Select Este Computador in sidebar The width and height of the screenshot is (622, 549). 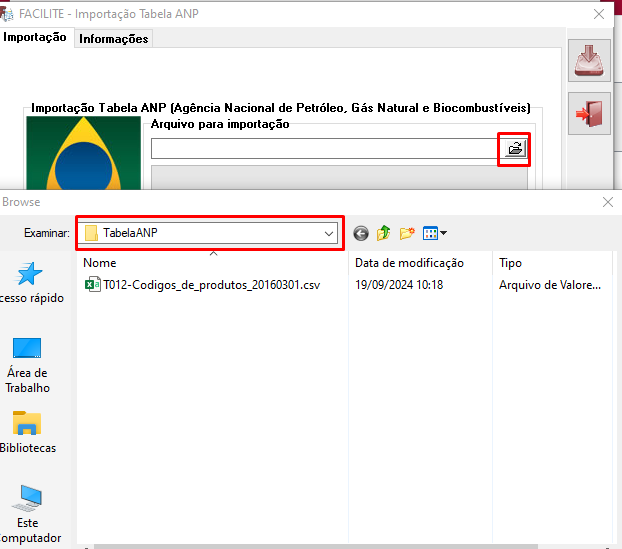28,512
